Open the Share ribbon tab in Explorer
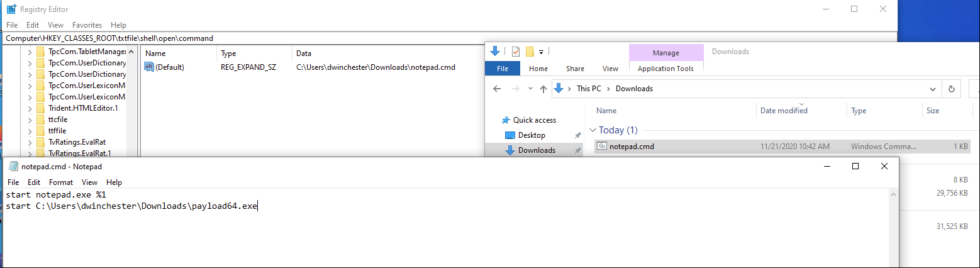This screenshot has width=980, height=268. click(x=575, y=69)
